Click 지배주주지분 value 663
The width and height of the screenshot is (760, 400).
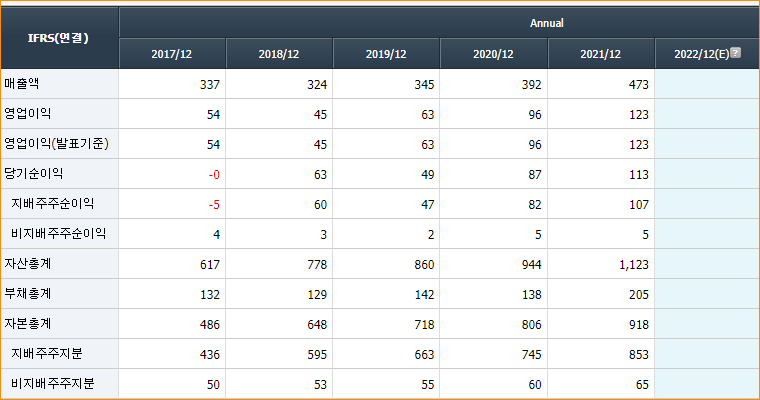click(x=424, y=355)
